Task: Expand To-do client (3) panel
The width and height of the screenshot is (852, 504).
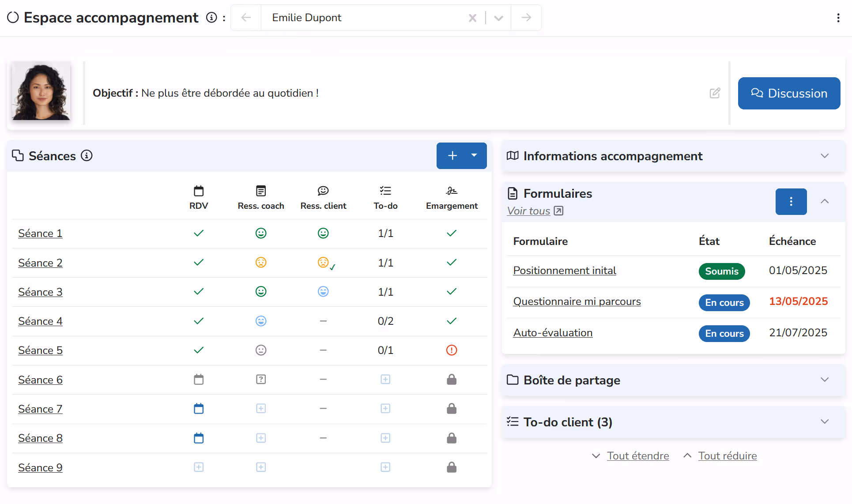Action: click(x=824, y=421)
